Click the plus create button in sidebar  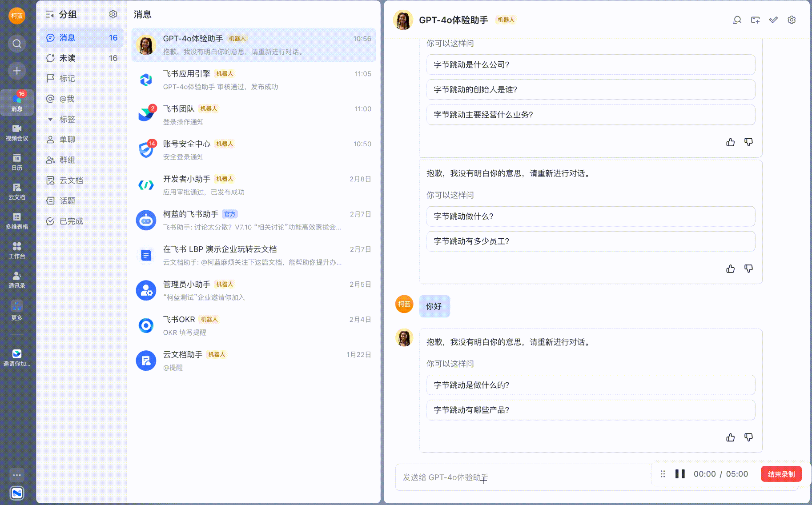point(17,71)
